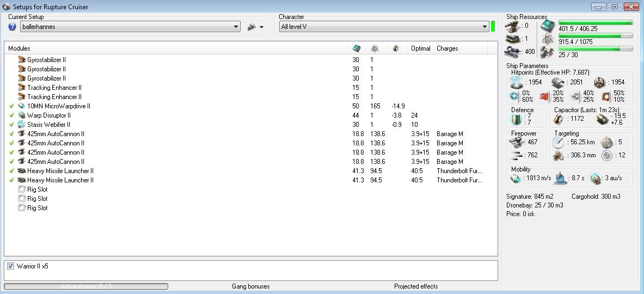Click the shield hitpoints icon showing 1954
This screenshot has width=644, height=294.
[516, 82]
